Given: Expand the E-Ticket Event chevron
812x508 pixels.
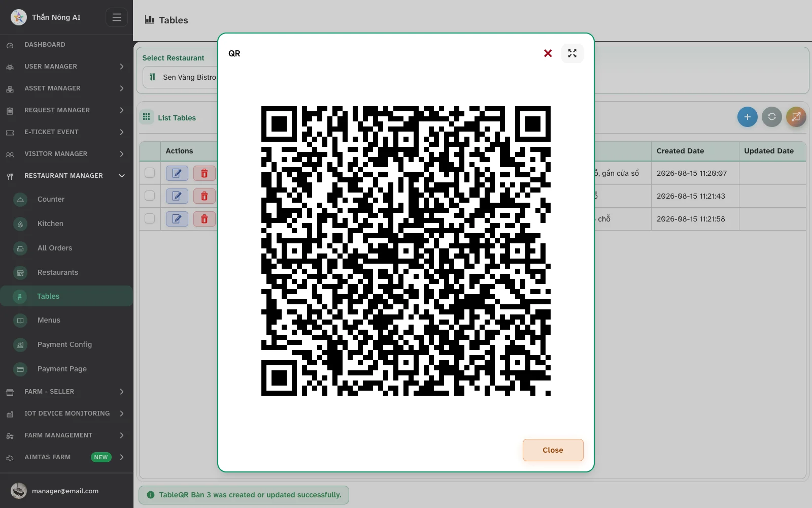Looking at the screenshot, I should (x=122, y=132).
